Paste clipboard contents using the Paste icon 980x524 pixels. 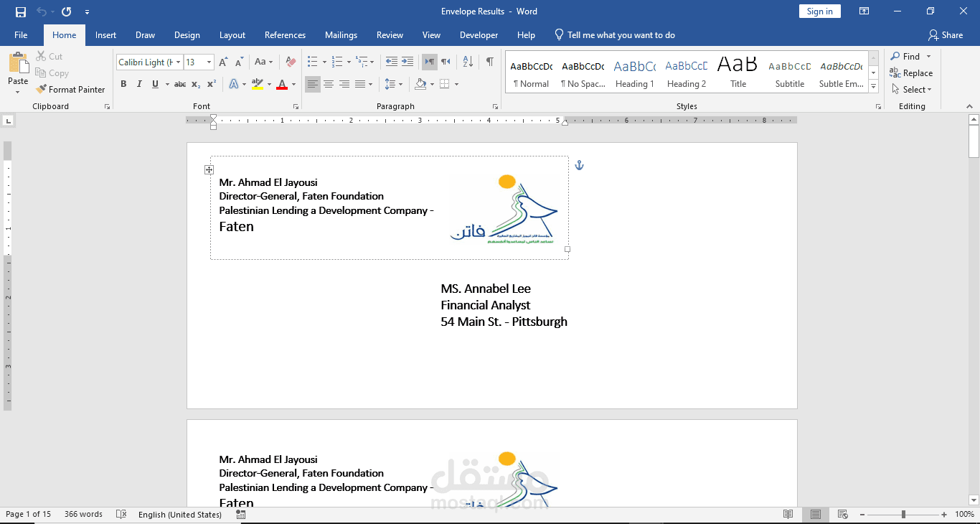(x=18, y=63)
